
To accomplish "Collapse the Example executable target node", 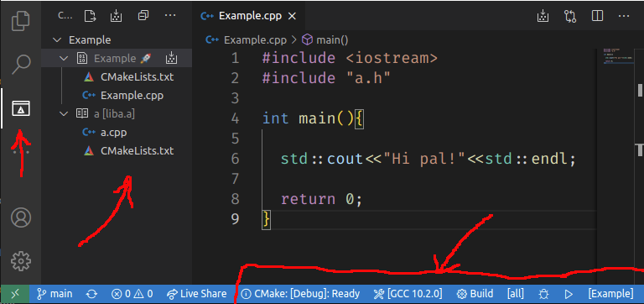I will (64, 59).
